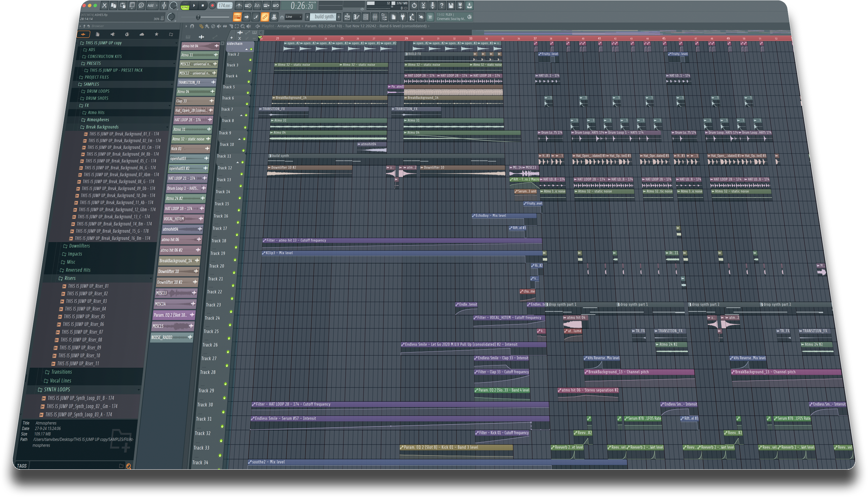The image size is (868, 497).
Task: Expand the Downlifters folder
Action: (x=79, y=246)
